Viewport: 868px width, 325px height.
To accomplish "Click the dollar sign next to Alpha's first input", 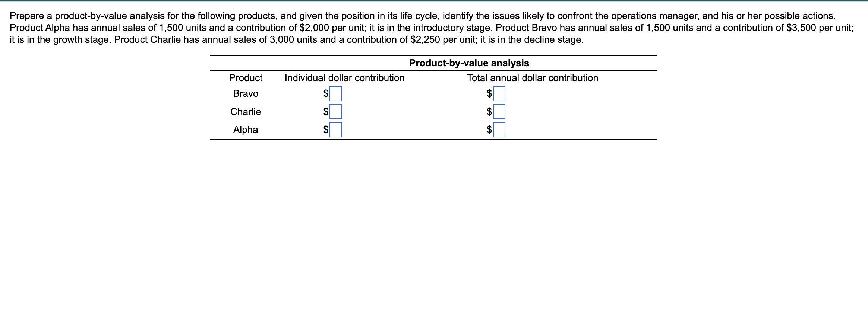I will pyautogui.click(x=326, y=130).
